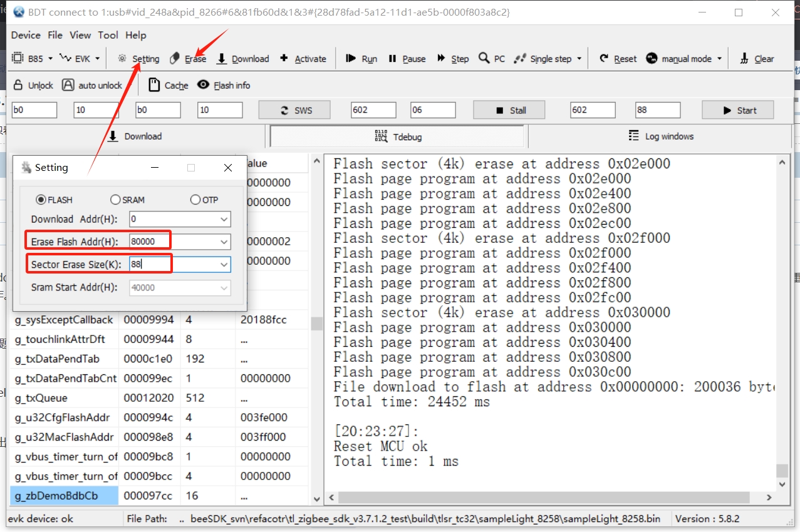Click the B85 chip selector

28,59
